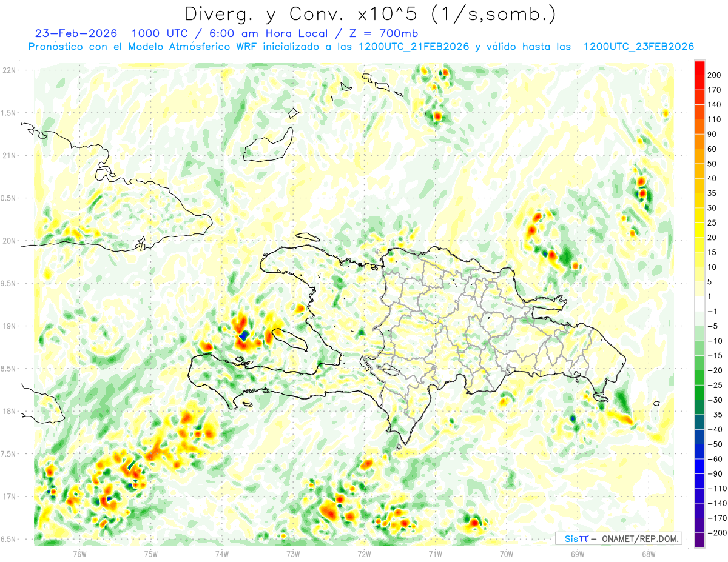Click the '68W' longitude label
The height and width of the screenshot is (562, 728).
pyautogui.click(x=649, y=553)
